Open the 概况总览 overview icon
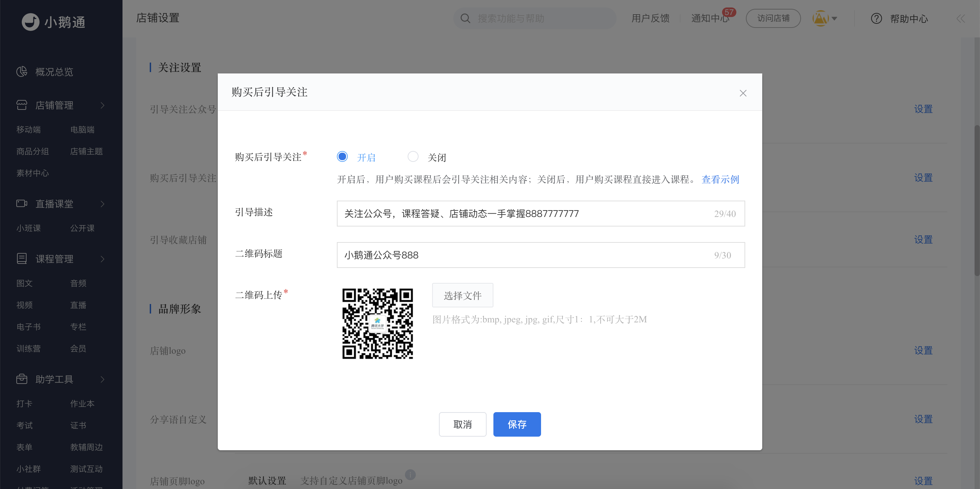Viewport: 980px width, 489px height. (x=22, y=71)
